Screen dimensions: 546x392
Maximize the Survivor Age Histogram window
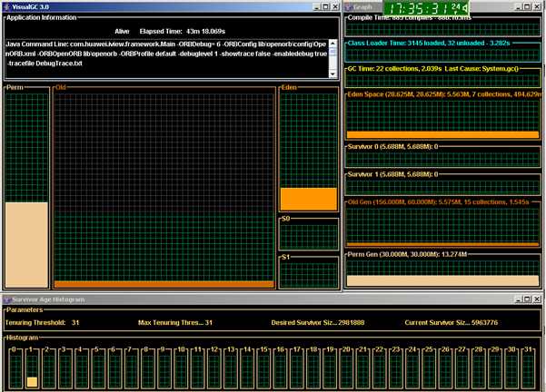[x=528, y=299]
